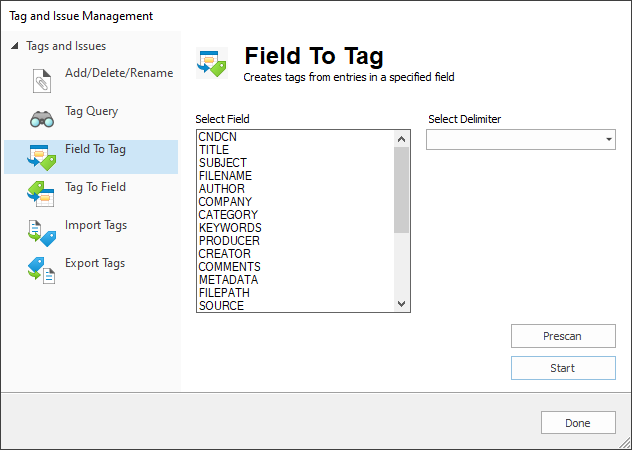The image size is (632, 450).
Task: Pick METADATA from Select Field list
Action: 228,280
